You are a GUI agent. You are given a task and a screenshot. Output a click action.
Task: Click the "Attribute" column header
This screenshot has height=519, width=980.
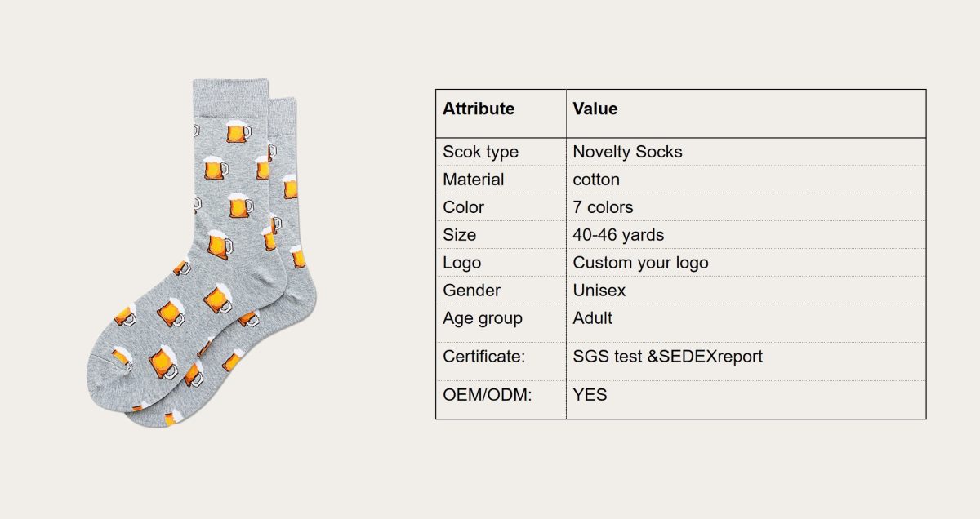click(479, 109)
